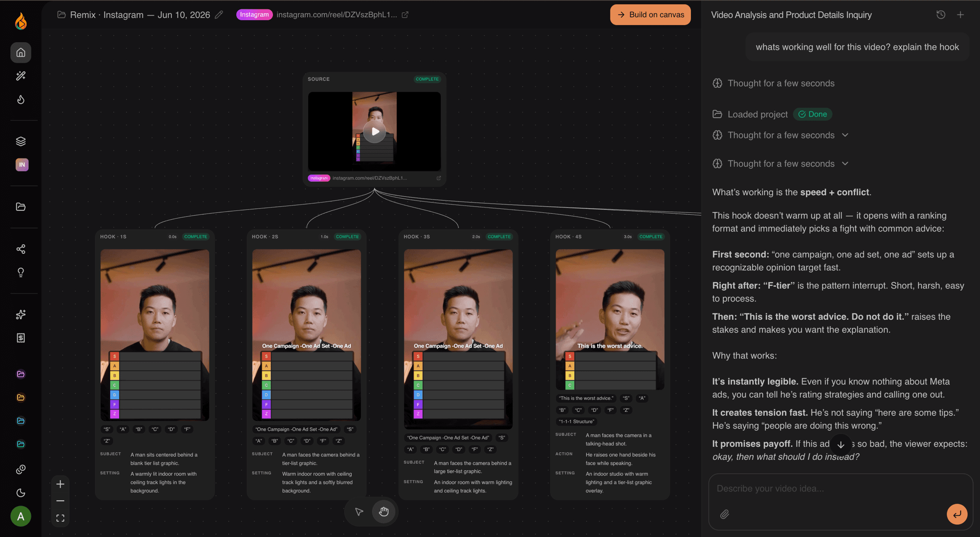Open instagram.com/reel link in the header
This screenshot has width=980, height=537.
tap(337, 15)
